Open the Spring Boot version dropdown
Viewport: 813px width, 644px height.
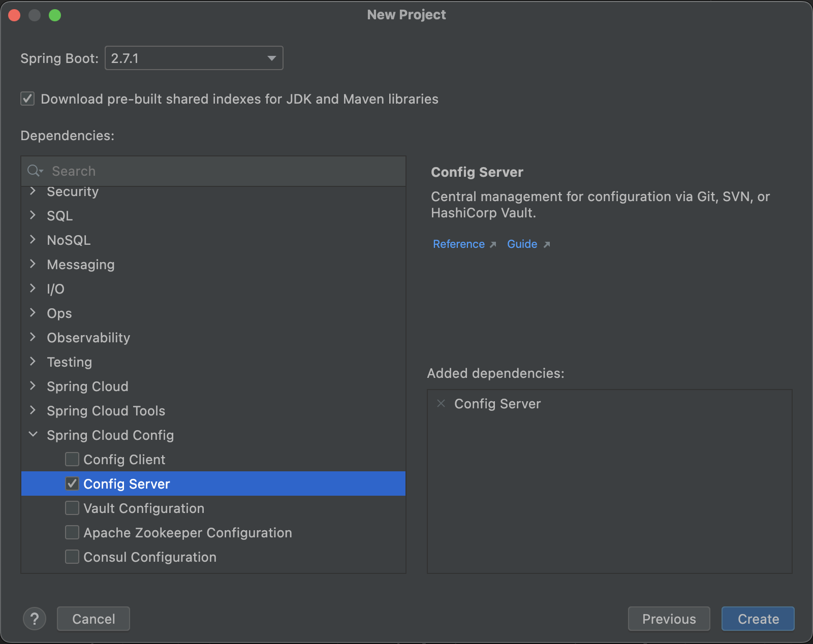pyautogui.click(x=194, y=58)
